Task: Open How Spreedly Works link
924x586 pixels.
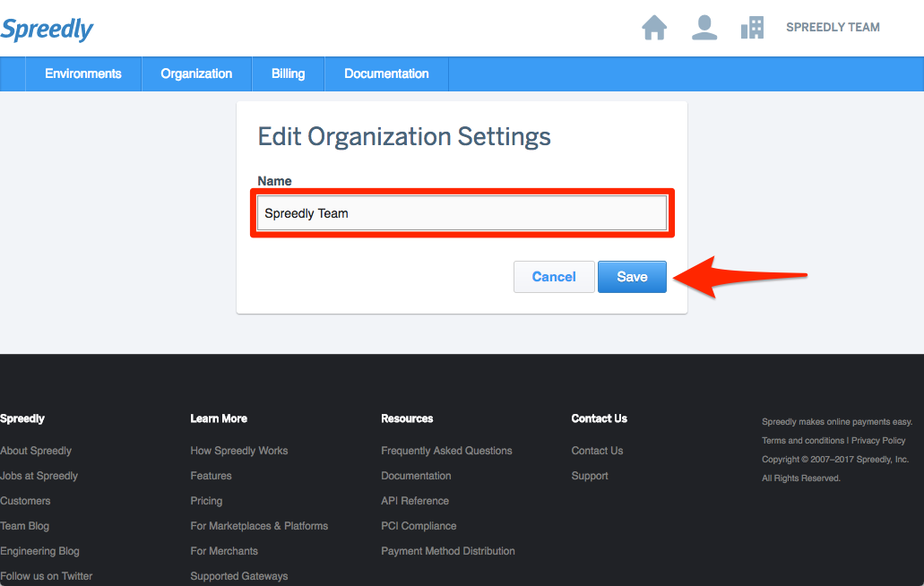Action: pyautogui.click(x=239, y=451)
